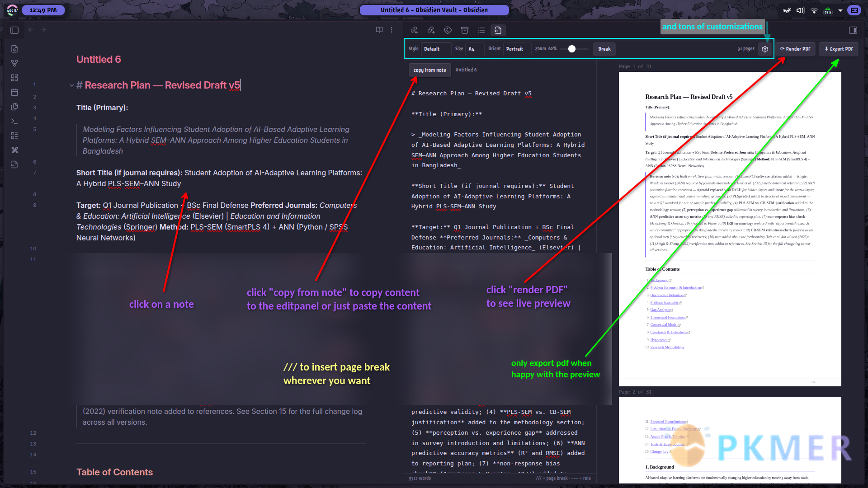Open the note's more options menu
The height and width of the screenshot is (488, 868).
click(392, 30)
